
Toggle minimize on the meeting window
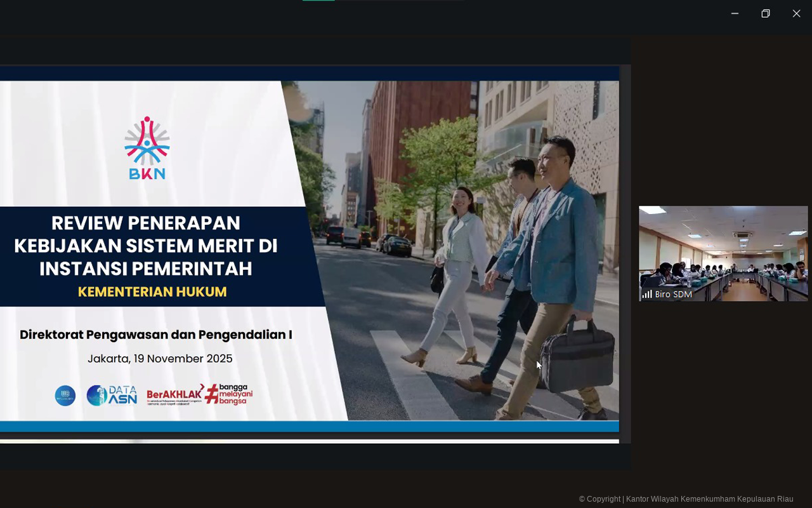[735, 13]
